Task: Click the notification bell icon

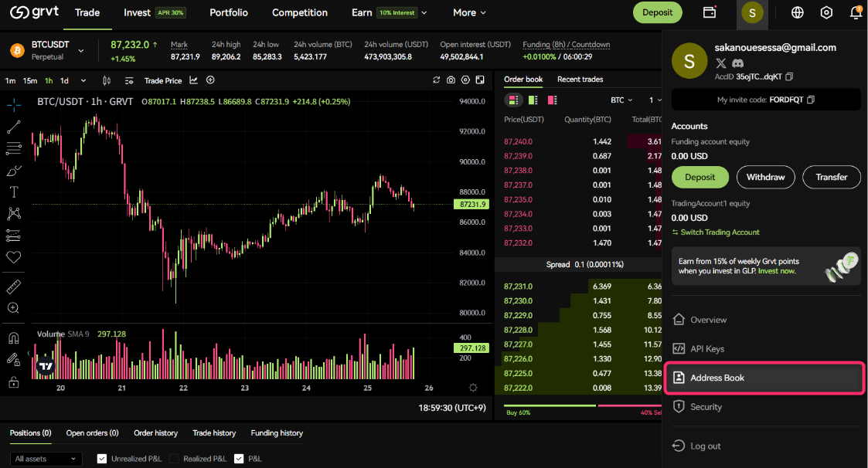Action: [x=855, y=12]
